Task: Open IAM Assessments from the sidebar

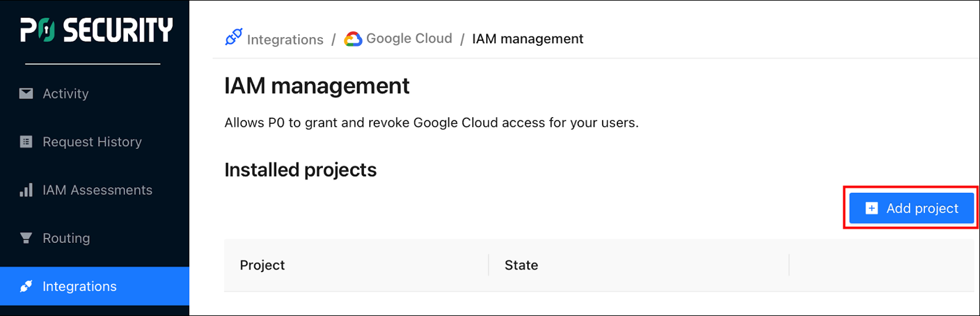Action: 97,190
